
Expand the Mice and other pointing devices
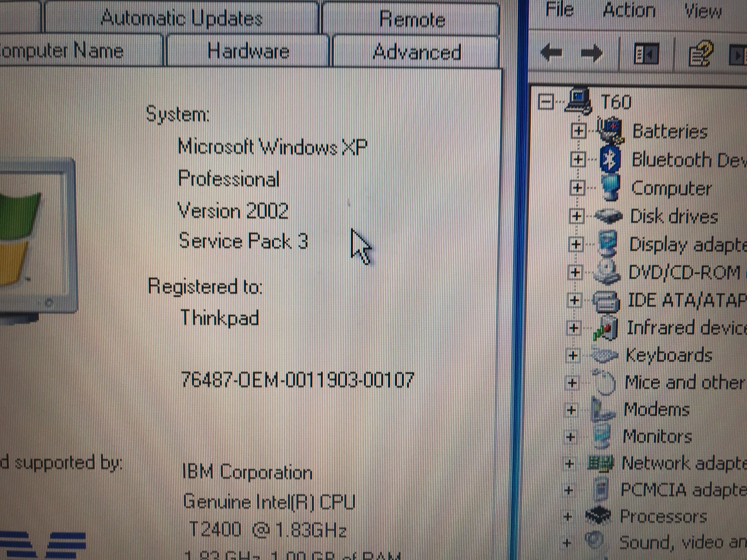tap(572, 383)
